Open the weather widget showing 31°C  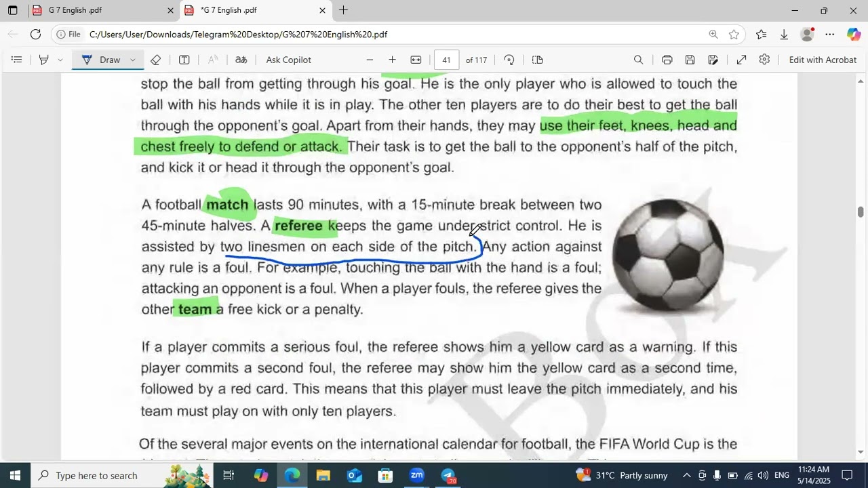click(621, 475)
